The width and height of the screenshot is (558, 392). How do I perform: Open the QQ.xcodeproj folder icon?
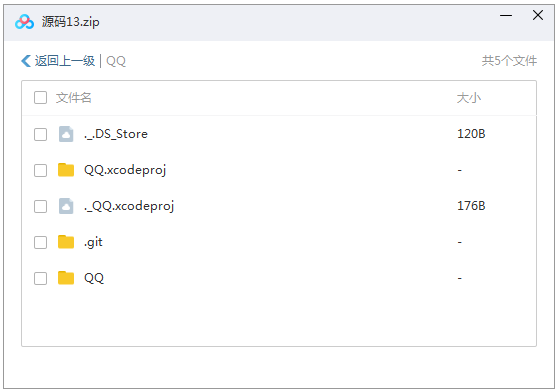(x=66, y=170)
